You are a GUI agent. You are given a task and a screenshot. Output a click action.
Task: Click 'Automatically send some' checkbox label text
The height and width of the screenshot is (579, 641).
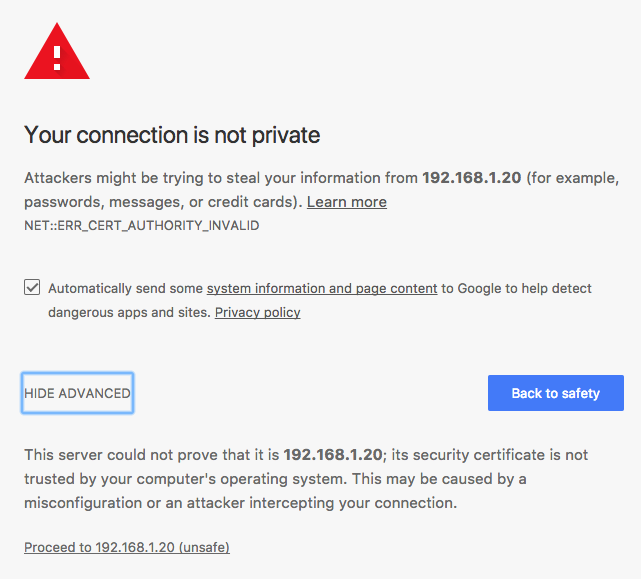[x=126, y=289]
